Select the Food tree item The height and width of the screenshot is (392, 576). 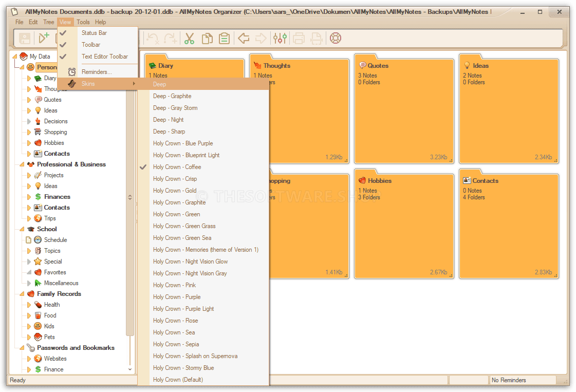[x=50, y=315]
